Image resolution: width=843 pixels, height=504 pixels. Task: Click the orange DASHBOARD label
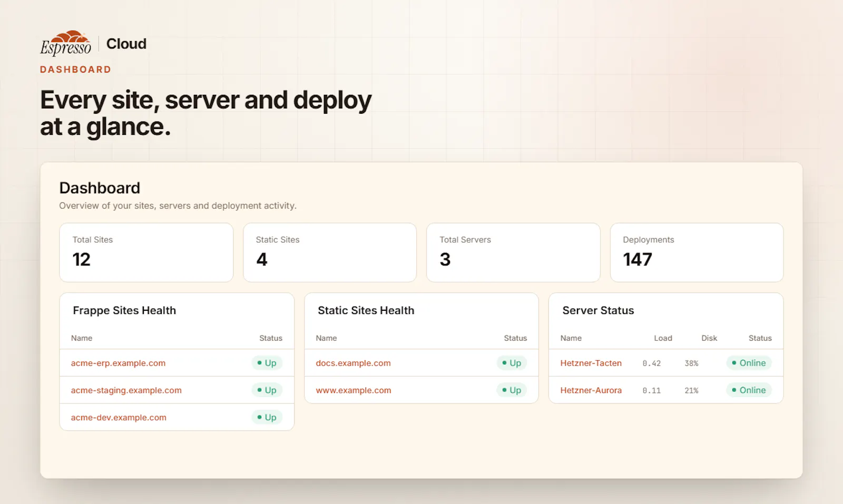pyautogui.click(x=75, y=70)
